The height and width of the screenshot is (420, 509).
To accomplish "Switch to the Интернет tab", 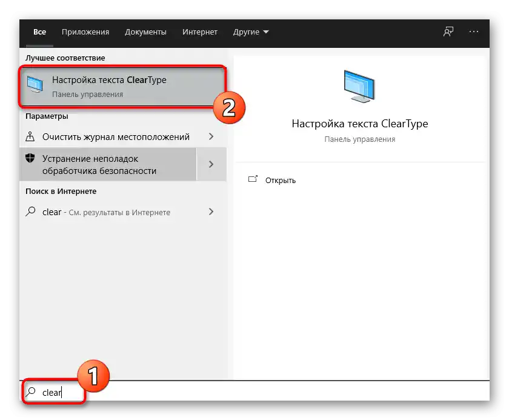I will click(x=199, y=32).
